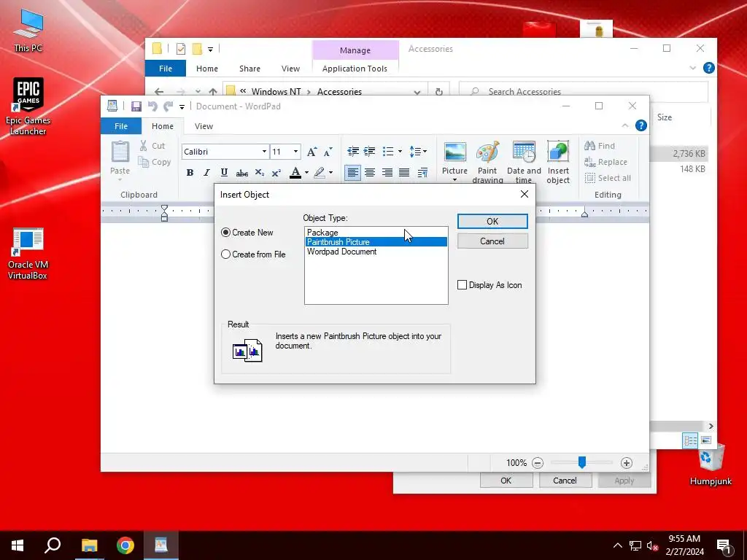The image size is (747, 560).
Task: Click the Redo arrow in WordPad
Action: pos(168,106)
